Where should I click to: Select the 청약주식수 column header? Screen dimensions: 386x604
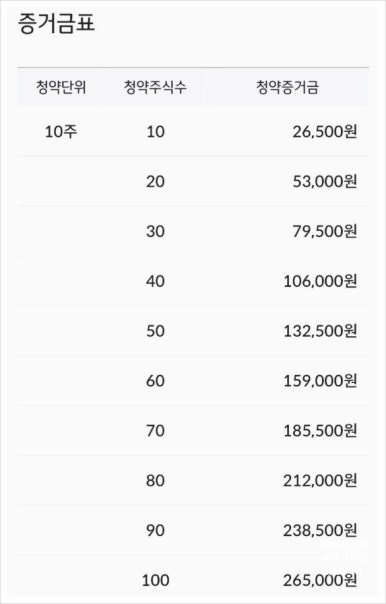tap(155, 87)
